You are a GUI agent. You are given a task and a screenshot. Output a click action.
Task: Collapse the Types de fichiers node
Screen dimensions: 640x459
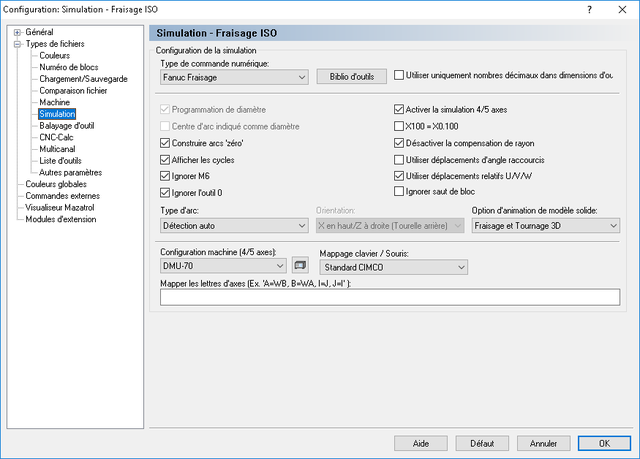(x=17, y=44)
